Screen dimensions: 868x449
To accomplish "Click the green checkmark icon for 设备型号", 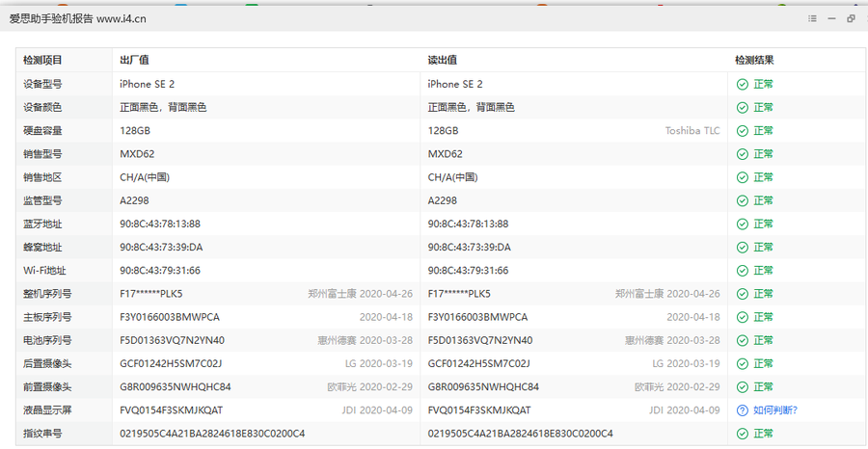I will click(742, 84).
